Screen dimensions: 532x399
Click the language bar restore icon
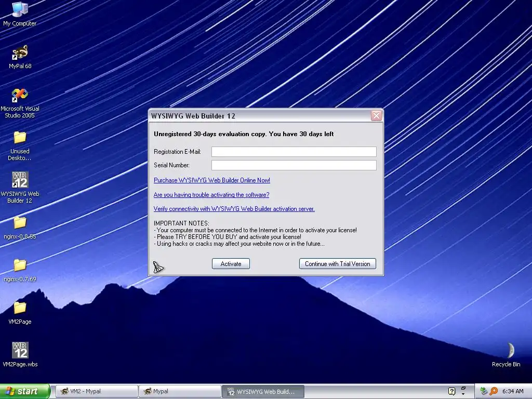(x=463, y=388)
